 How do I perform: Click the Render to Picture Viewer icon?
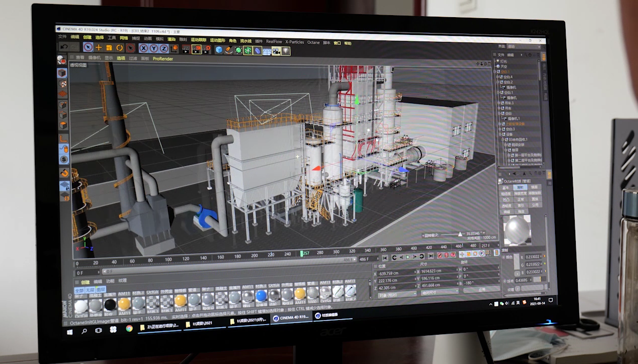tap(196, 49)
